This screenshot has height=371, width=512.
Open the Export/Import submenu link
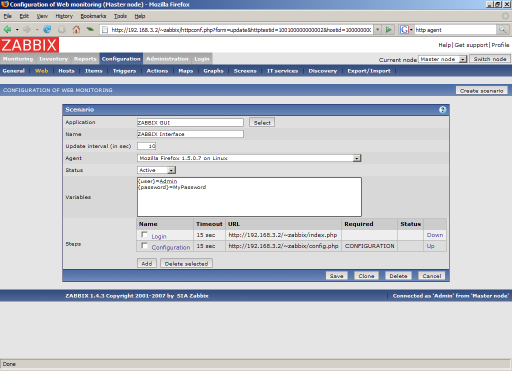[369, 71]
